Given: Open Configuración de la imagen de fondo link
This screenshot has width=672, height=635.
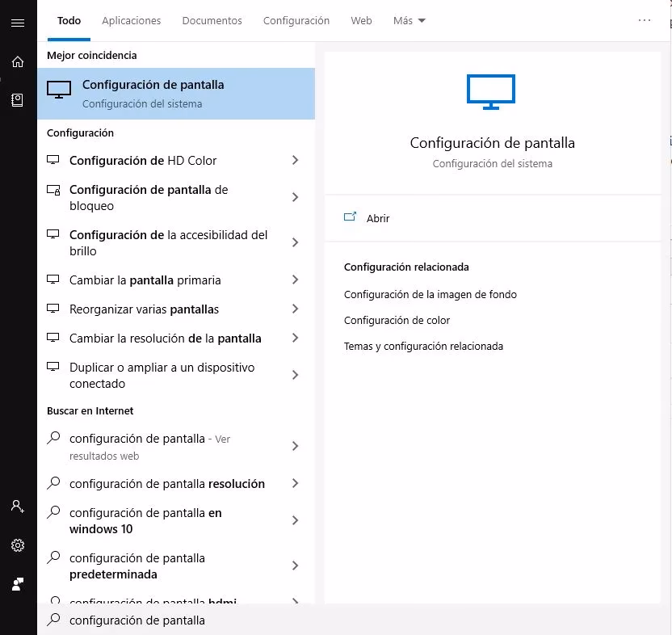Looking at the screenshot, I should coord(430,295).
